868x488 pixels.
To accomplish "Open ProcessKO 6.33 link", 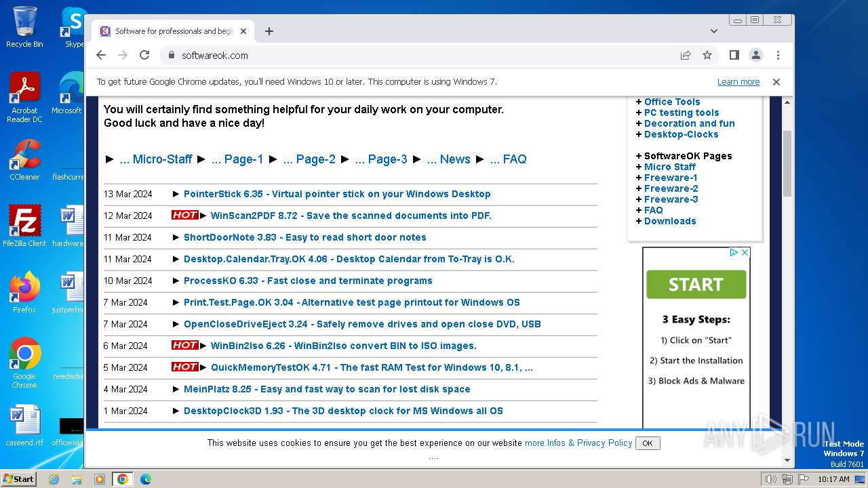I will [308, 281].
